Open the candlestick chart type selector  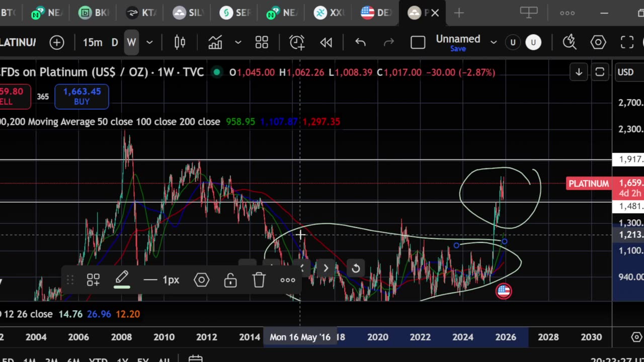click(180, 43)
